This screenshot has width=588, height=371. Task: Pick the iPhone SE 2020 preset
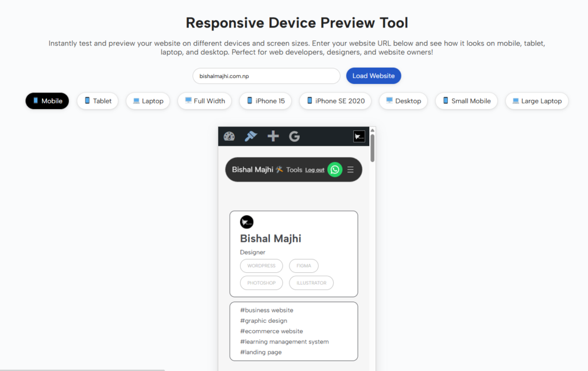coord(335,101)
